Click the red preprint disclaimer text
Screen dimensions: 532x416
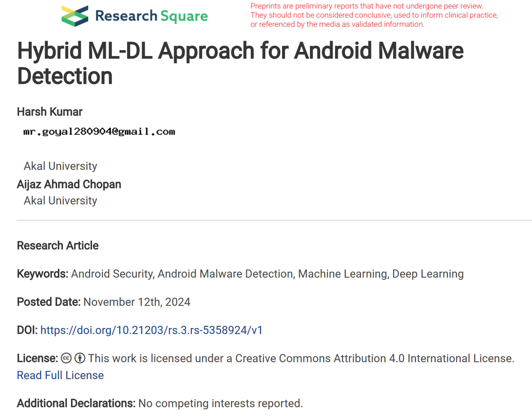point(374,15)
